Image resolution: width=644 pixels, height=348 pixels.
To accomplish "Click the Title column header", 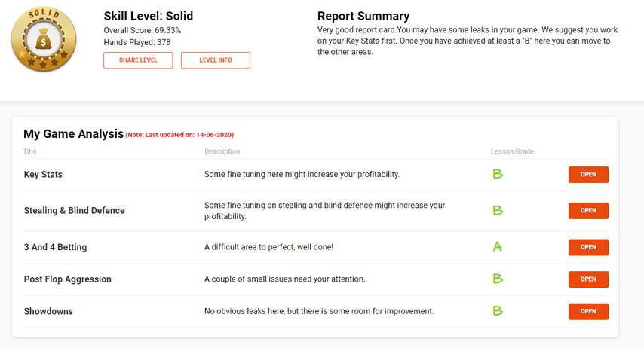I will (x=30, y=151).
